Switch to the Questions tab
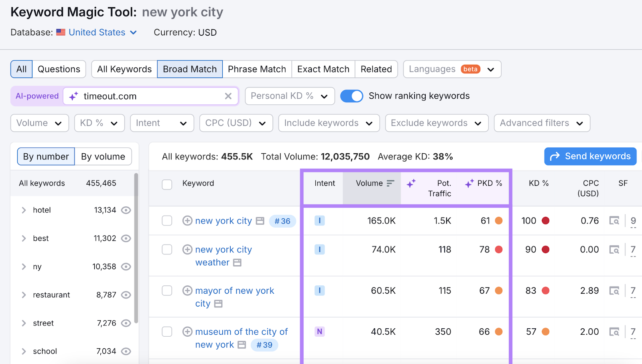Screen dimensions: 642x364 click(59, 69)
